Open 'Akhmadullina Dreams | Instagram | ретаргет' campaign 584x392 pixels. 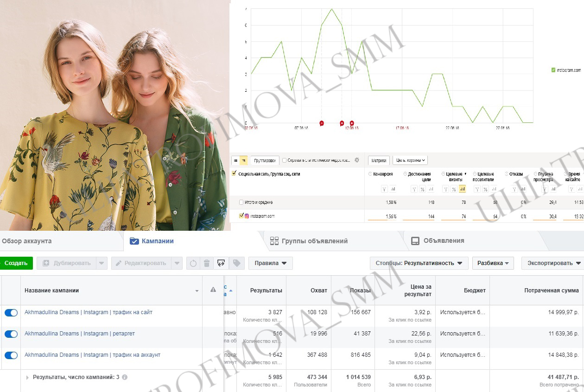tap(80, 334)
